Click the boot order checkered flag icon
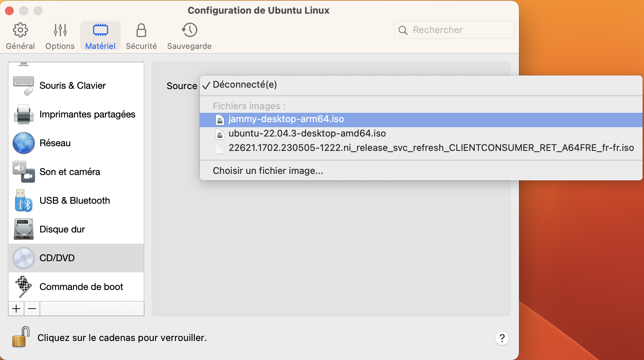 (x=24, y=287)
